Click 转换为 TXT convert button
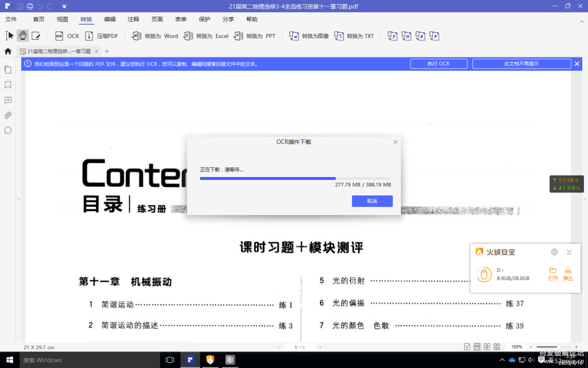588x368 pixels. coord(354,36)
